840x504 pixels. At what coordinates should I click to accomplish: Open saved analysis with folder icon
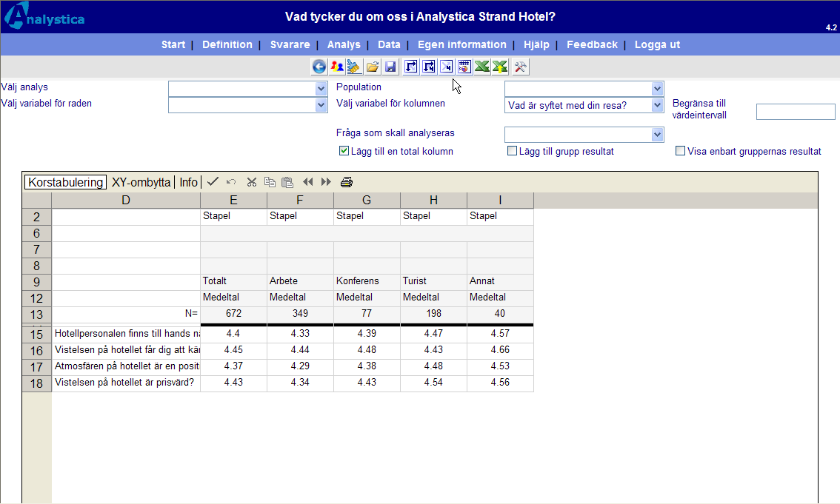point(373,67)
